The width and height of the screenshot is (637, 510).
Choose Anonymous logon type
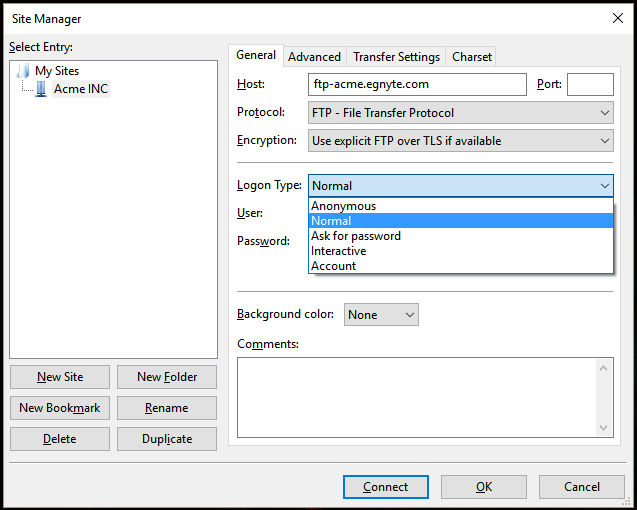coord(343,206)
